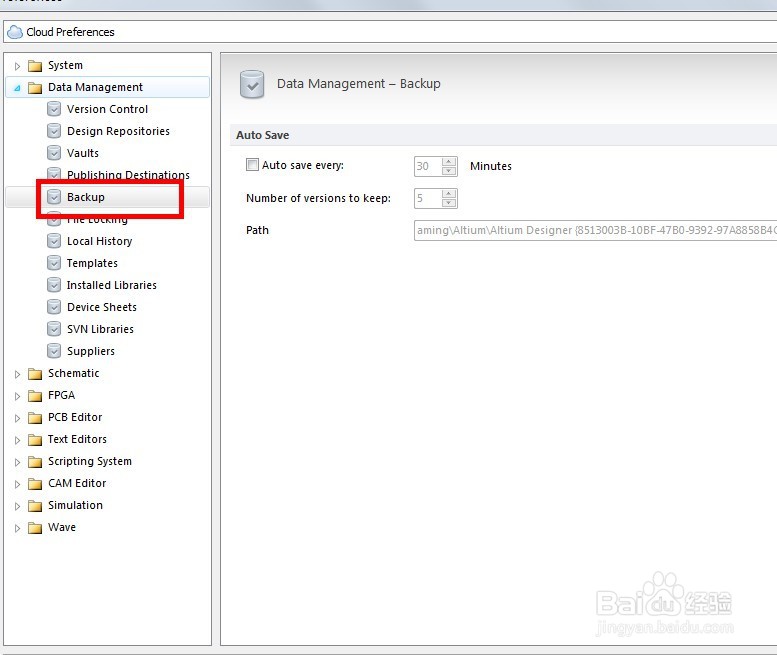Click the backup Path text field
The image size is (777, 655).
(595, 230)
